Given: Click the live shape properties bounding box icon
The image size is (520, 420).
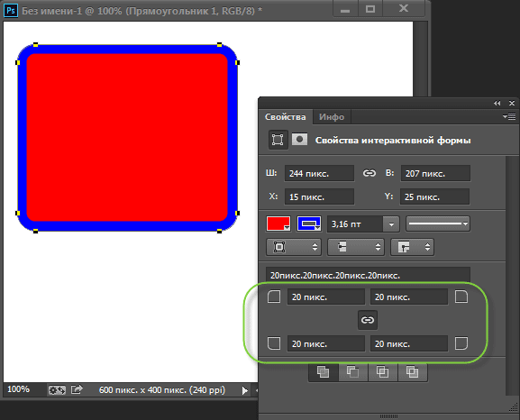Looking at the screenshot, I should [278, 140].
